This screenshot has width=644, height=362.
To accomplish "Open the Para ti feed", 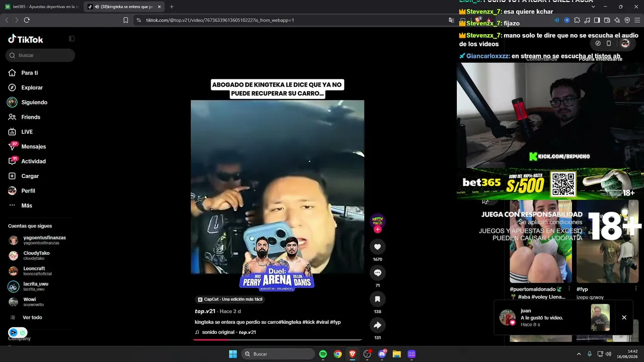I will (23, 73).
